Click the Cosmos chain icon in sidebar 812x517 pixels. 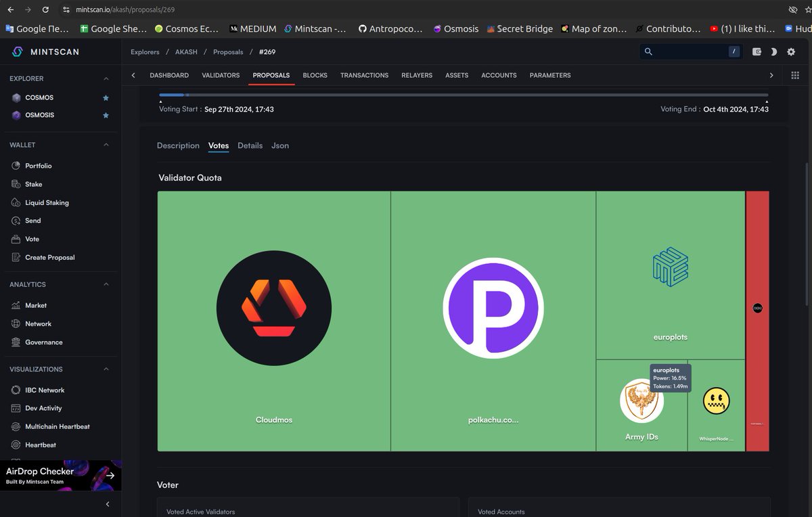[x=16, y=97]
